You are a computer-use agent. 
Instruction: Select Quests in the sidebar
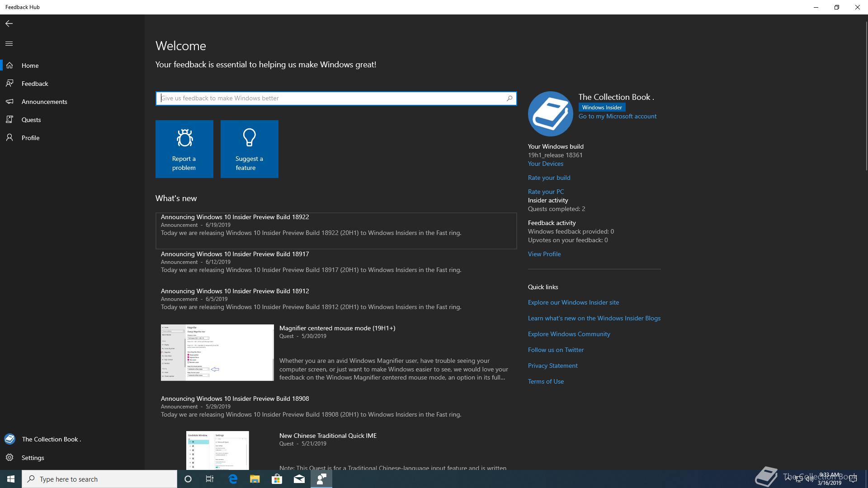point(72,120)
